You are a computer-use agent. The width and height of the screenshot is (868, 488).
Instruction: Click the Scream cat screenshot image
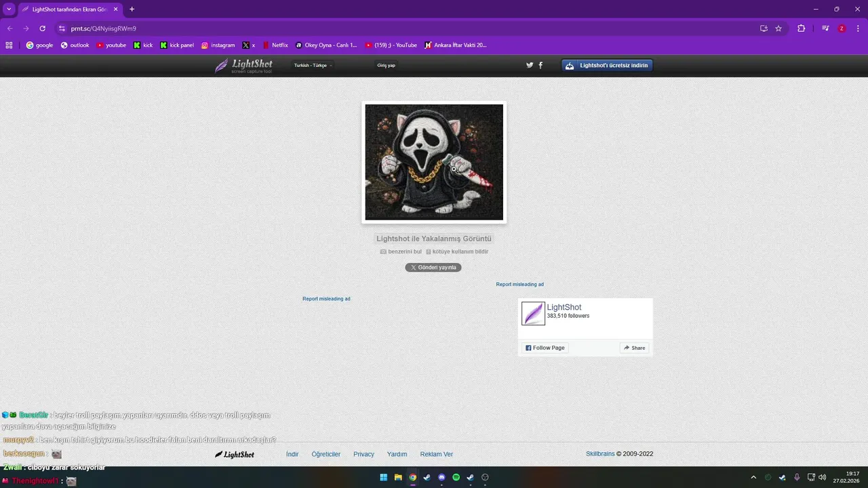[x=434, y=162]
